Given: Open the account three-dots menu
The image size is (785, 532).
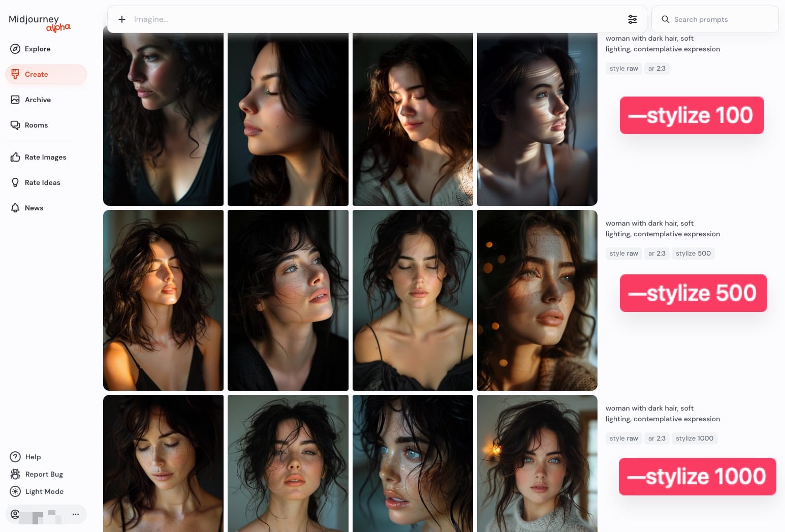Looking at the screenshot, I should pyautogui.click(x=76, y=514).
